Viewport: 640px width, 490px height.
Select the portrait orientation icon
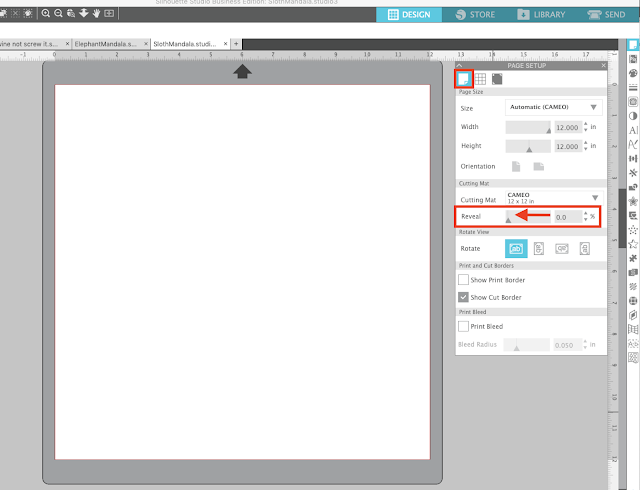pos(516,166)
